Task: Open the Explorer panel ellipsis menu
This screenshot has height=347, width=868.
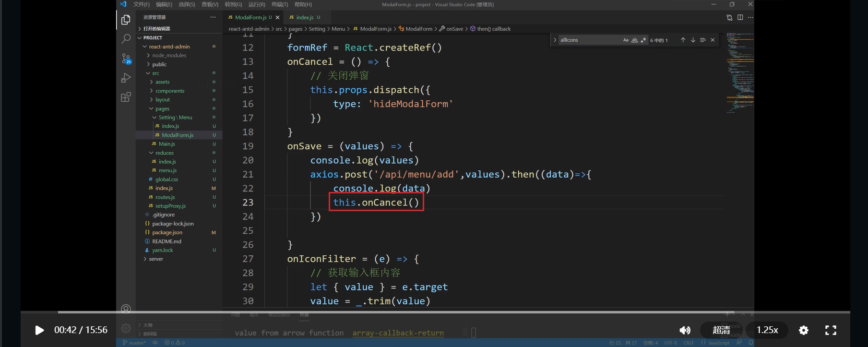Action: click(213, 17)
